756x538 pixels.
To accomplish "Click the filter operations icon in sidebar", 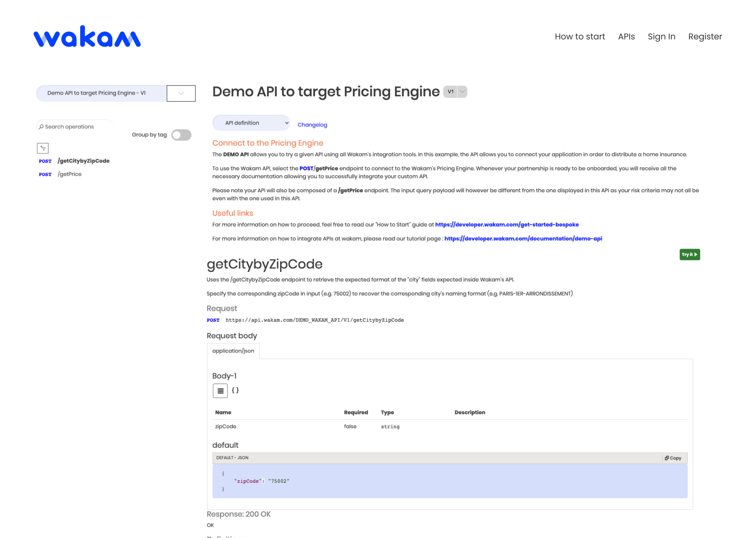I will pos(43,148).
